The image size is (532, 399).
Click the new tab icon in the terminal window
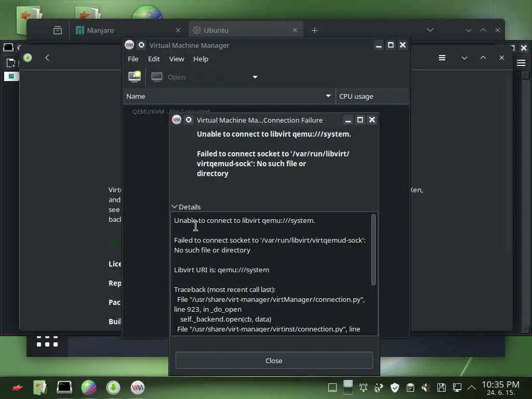11,63
